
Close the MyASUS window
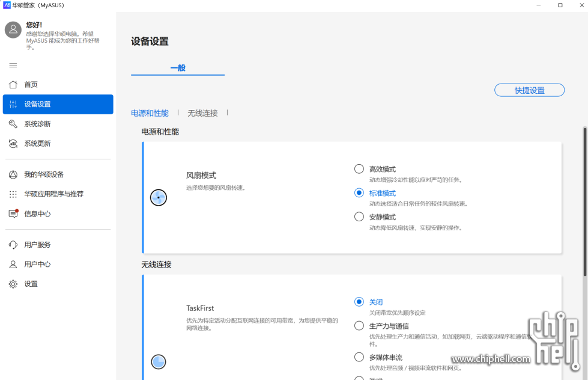pyautogui.click(x=581, y=5)
